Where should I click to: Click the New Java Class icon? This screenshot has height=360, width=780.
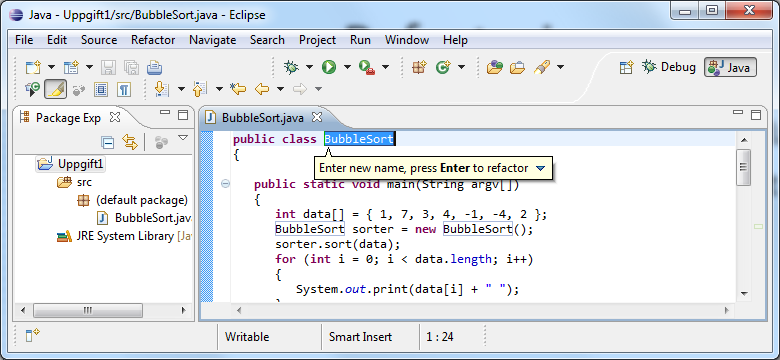pyautogui.click(x=443, y=67)
